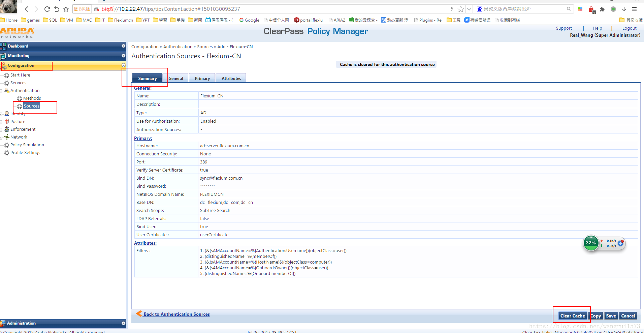Click the undo/restore closed tab icon
This screenshot has width=644, height=333.
(x=57, y=9)
